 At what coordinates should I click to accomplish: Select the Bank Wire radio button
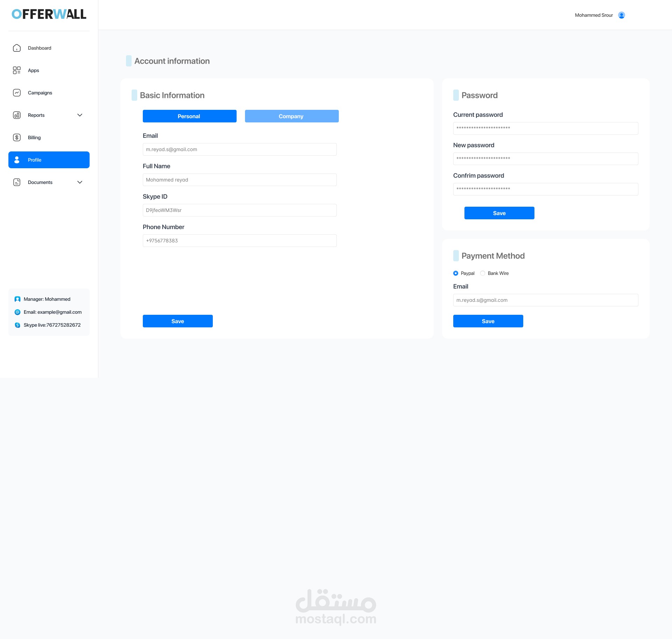click(483, 273)
